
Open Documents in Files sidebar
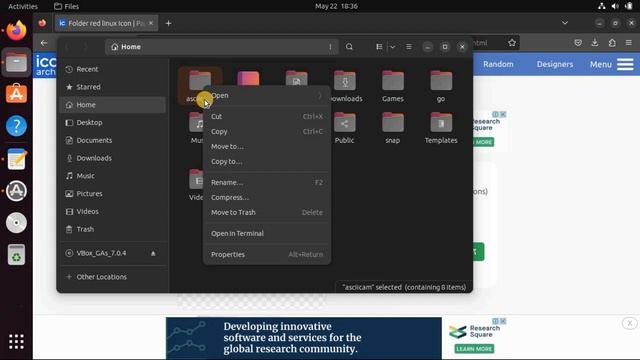tap(113, 140)
